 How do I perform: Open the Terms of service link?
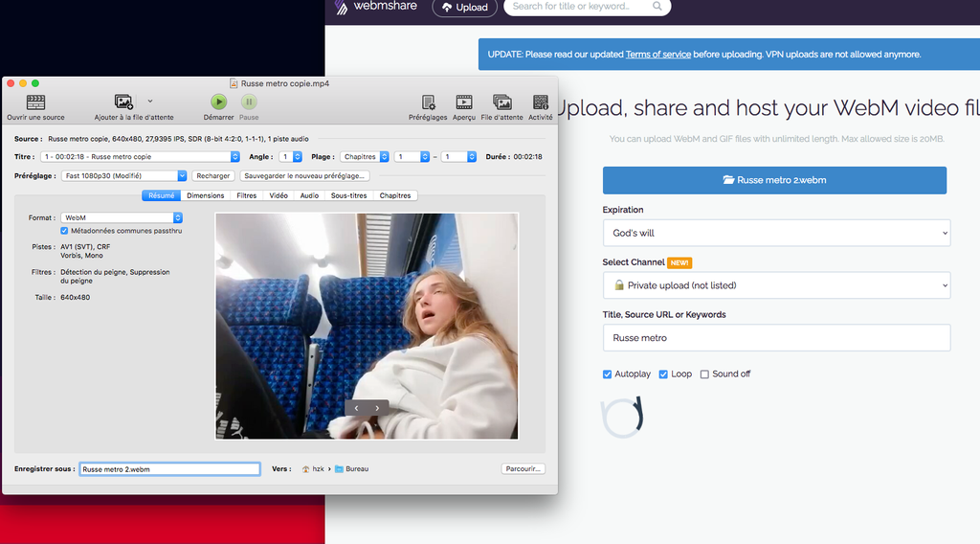pyautogui.click(x=657, y=55)
